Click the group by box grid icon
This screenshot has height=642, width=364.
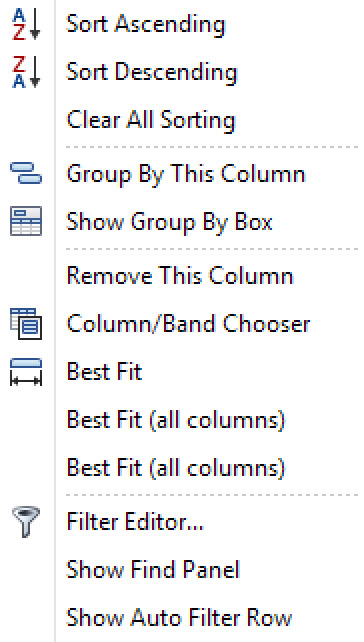tap(26, 222)
